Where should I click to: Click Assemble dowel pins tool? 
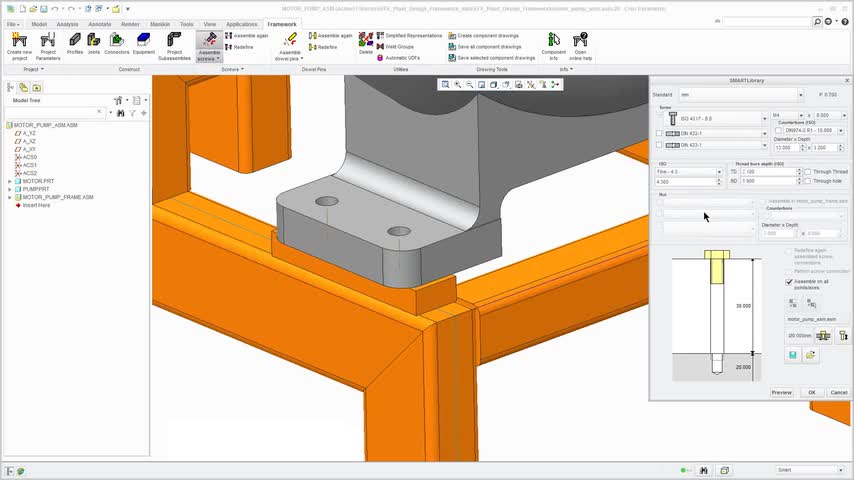click(x=289, y=46)
